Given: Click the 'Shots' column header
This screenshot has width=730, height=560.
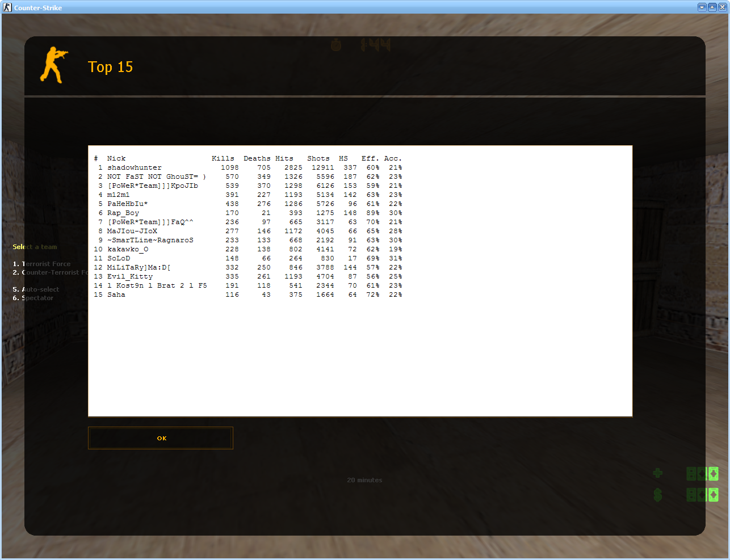Looking at the screenshot, I should tap(318, 158).
